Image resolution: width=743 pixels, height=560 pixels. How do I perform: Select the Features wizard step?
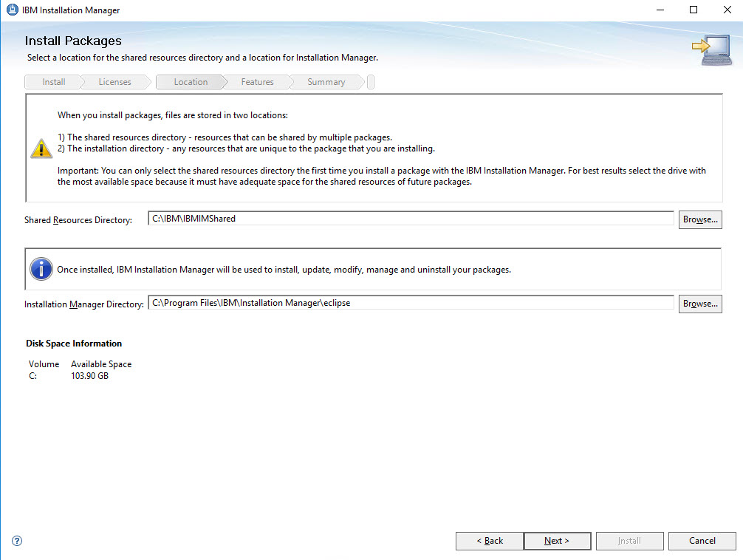pos(257,81)
